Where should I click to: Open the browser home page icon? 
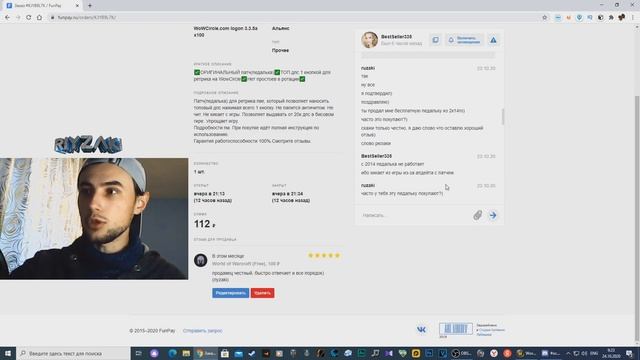(39, 18)
